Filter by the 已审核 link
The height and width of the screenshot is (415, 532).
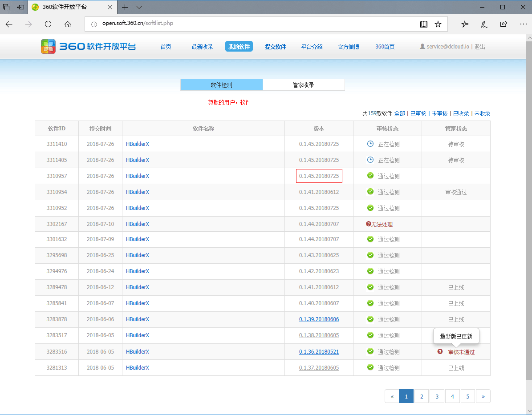point(418,113)
